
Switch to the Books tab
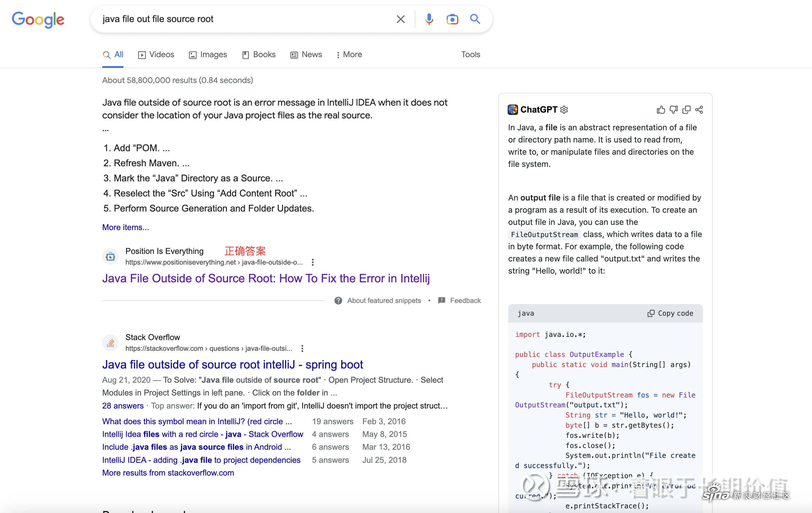(259, 55)
